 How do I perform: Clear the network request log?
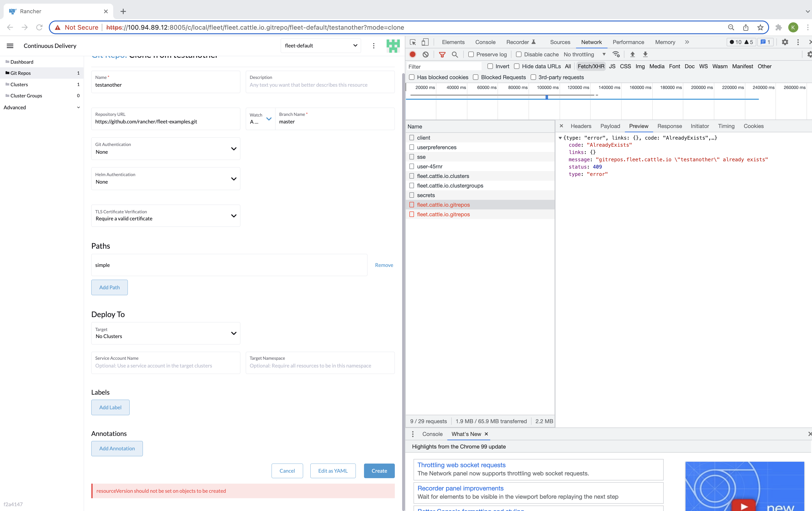click(426, 54)
